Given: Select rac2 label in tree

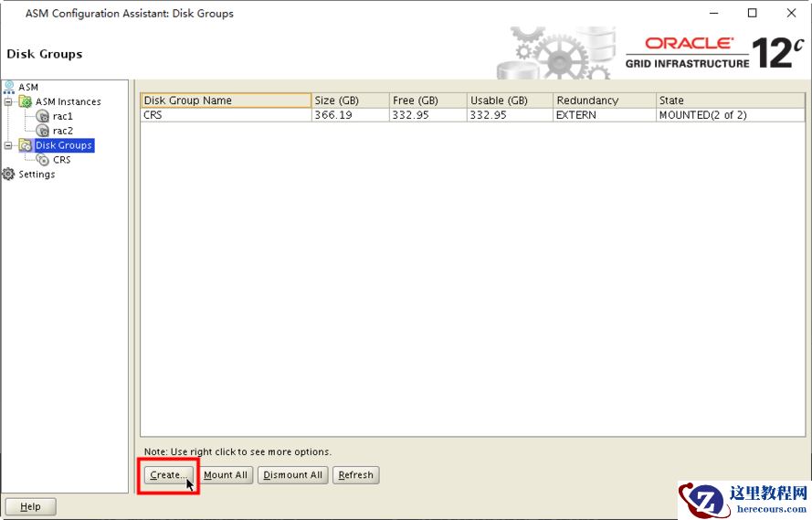Looking at the screenshot, I should (x=63, y=131).
